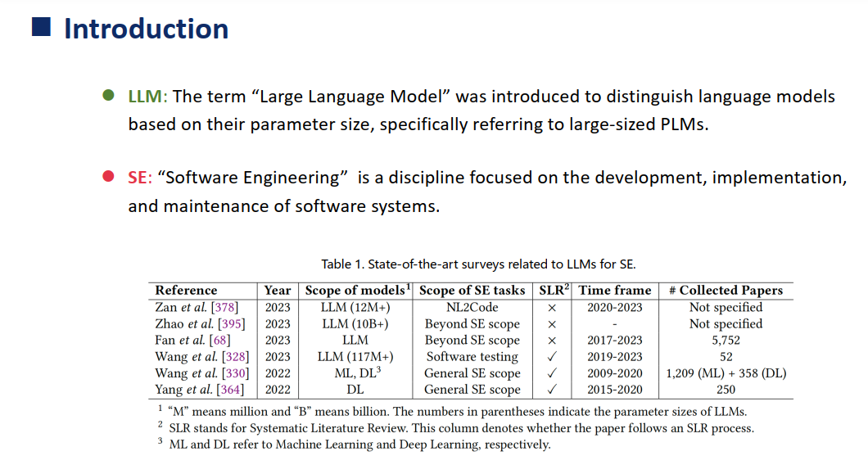The image size is (868, 465).
Task: Click the "2019-2023" time frame cell
Action: click(x=615, y=356)
